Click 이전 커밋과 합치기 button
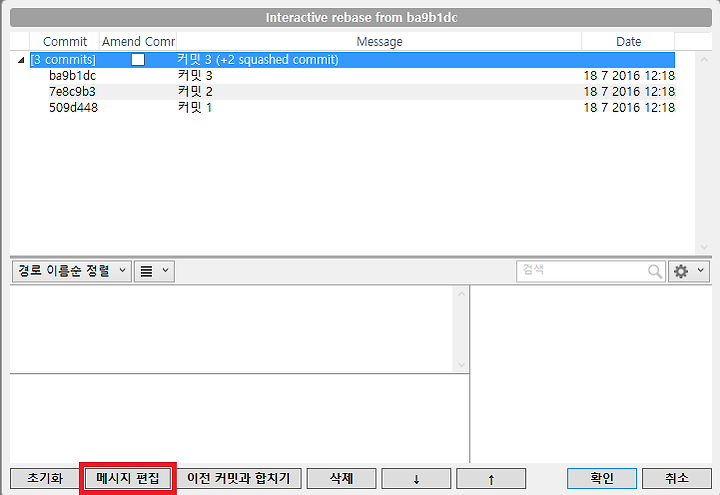Image resolution: width=720 pixels, height=495 pixels. point(238,478)
